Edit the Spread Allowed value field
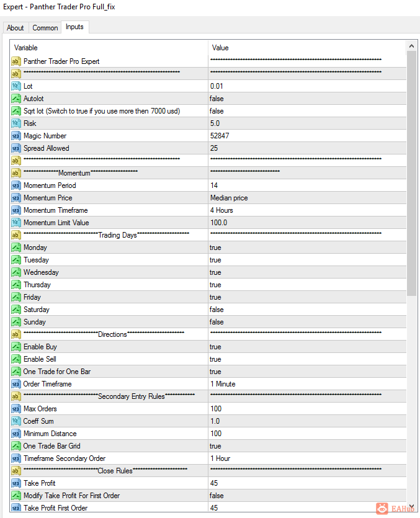The width and height of the screenshot is (420, 518). coord(215,148)
